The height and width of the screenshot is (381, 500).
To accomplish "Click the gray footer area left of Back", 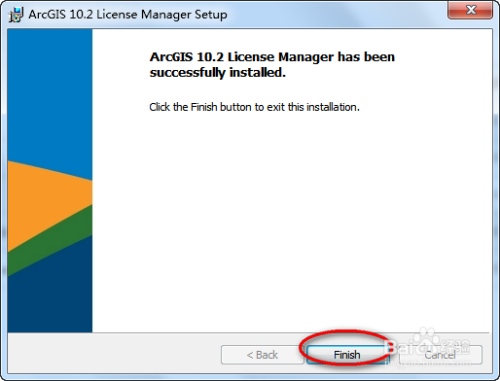I will pos(113,354).
